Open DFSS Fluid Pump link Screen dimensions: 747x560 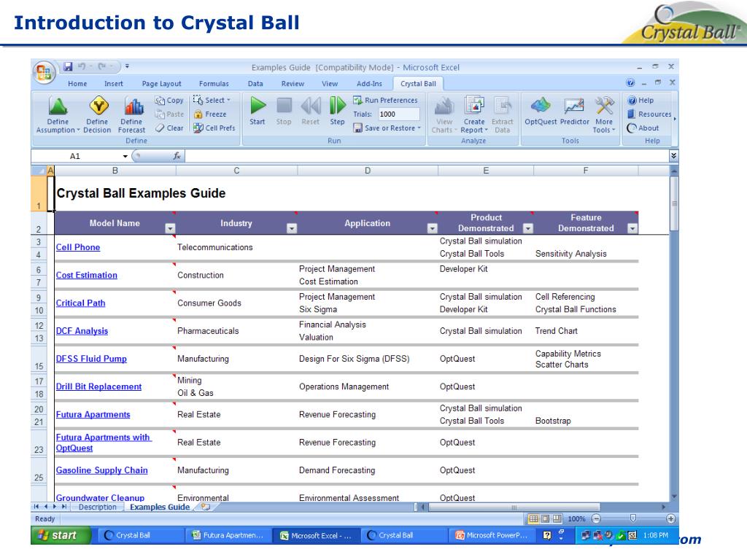[91, 359]
